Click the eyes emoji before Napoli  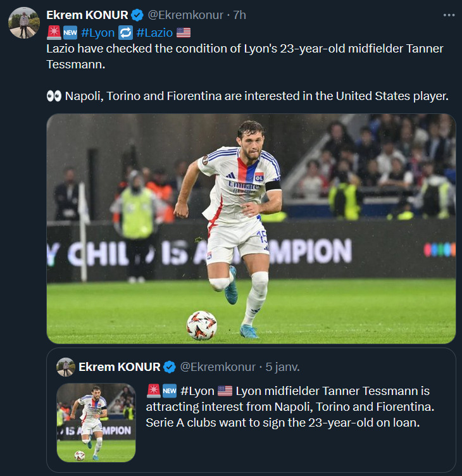[x=54, y=96]
